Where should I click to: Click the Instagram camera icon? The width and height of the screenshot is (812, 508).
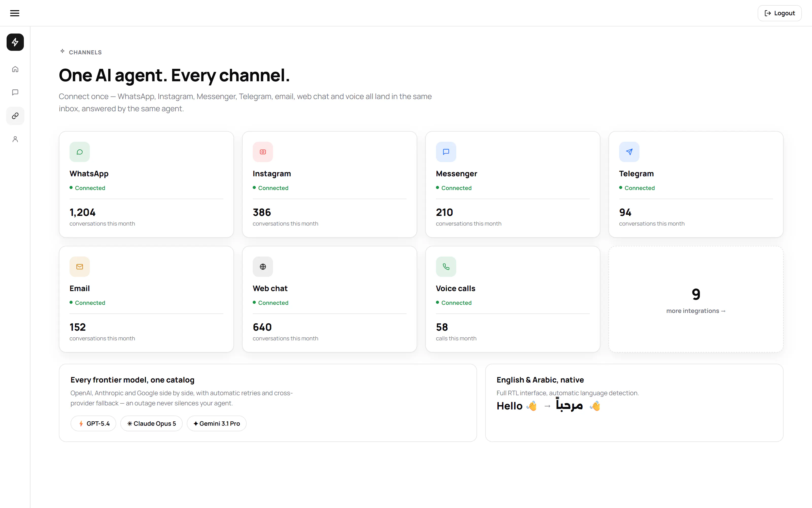click(263, 152)
